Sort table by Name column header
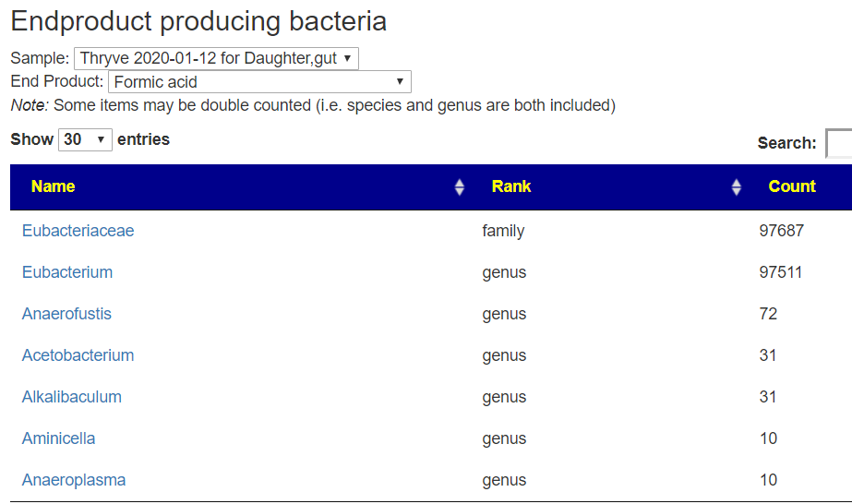 pyautogui.click(x=54, y=186)
